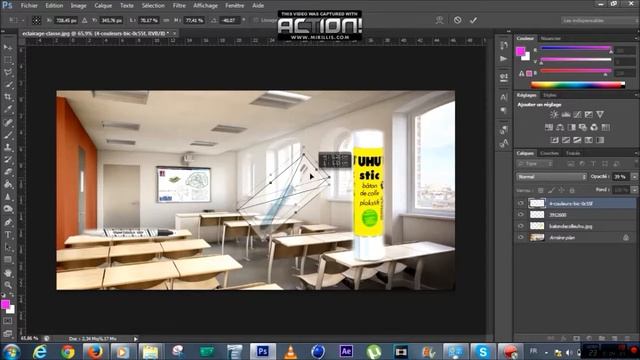Open the Couleur panel flyout menu

pyautogui.click(x=636, y=38)
